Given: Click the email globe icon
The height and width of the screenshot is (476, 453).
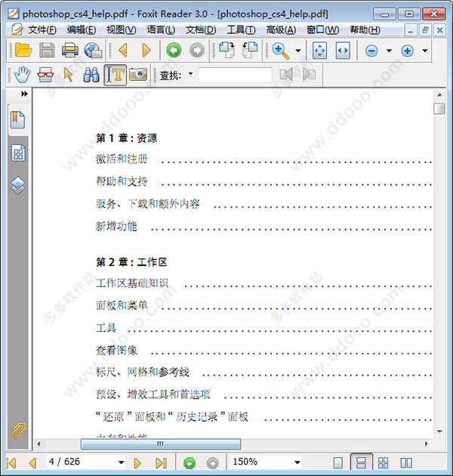Looking at the screenshot, I should 93,51.
